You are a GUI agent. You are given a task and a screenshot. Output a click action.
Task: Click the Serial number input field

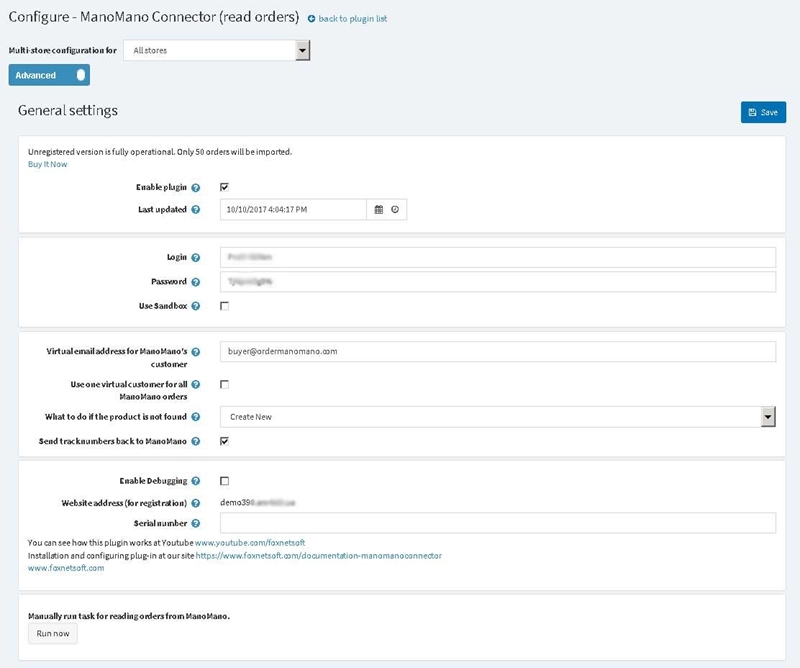tap(498, 523)
